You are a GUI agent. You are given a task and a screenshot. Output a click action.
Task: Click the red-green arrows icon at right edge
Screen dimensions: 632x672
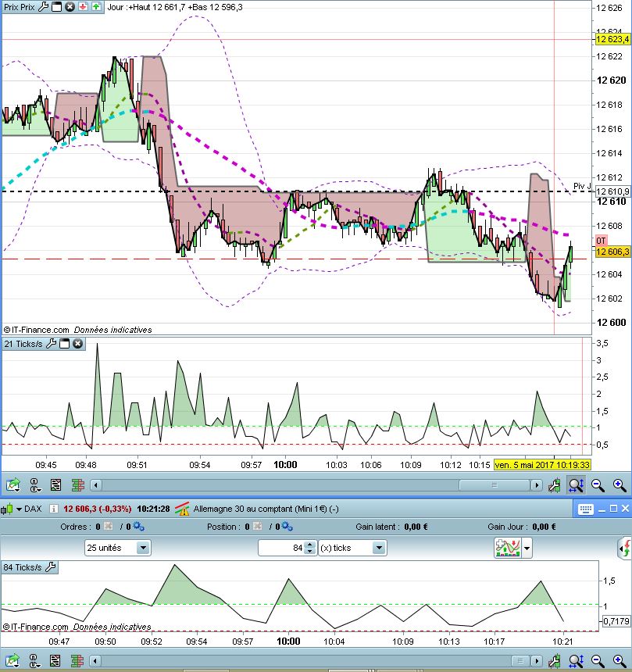coord(626,548)
